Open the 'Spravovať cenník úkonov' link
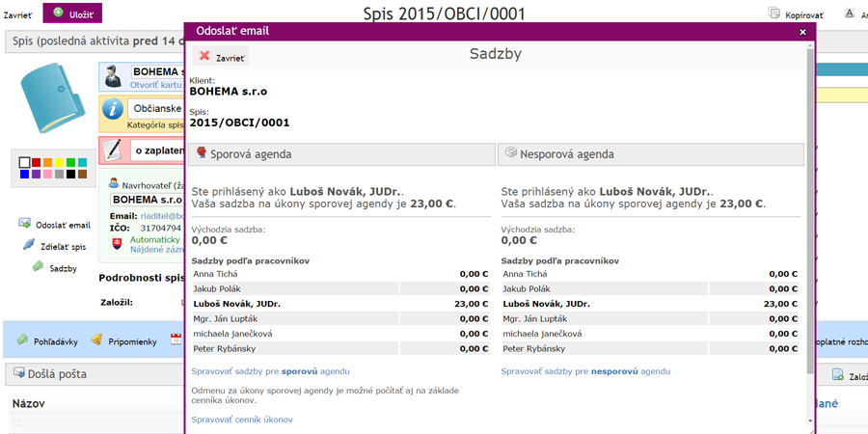This screenshot has width=868, height=434. coord(242,420)
